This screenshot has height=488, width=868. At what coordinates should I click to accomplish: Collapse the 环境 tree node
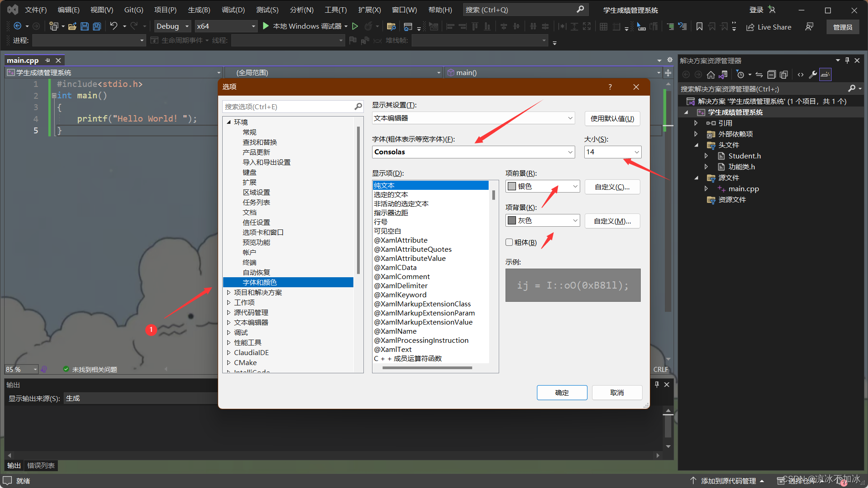(229, 122)
